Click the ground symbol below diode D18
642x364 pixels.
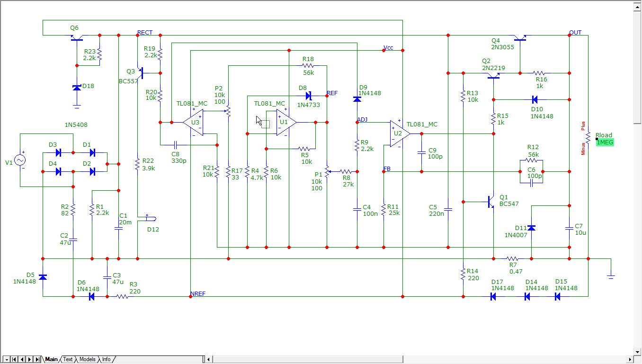[x=77, y=106]
